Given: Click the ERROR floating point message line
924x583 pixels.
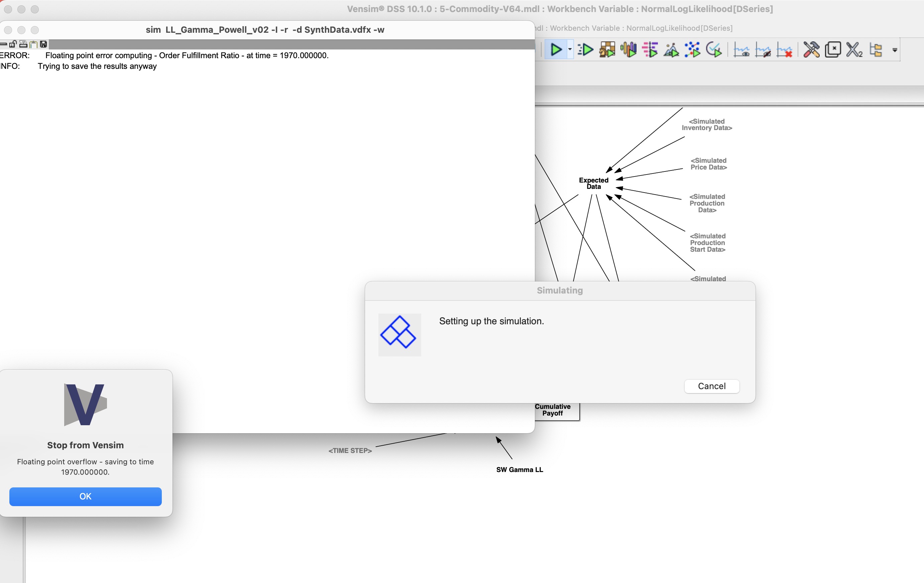Looking at the screenshot, I should pos(164,55).
